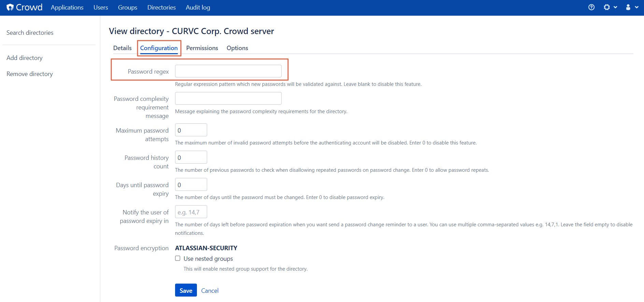Open the user profile menu
This screenshot has height=302, width=644.
coord(631,7)
